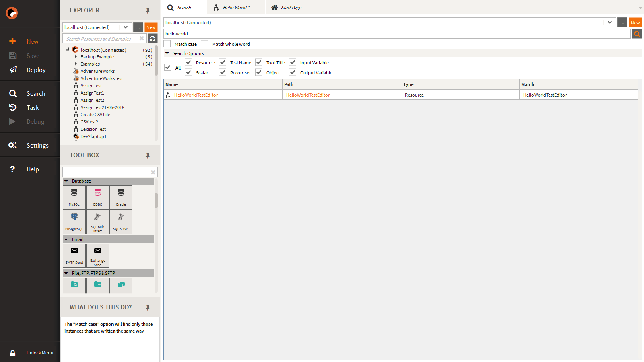This screenshot has height=362, width=644.
Task: Select the ODBC database tool
Action: point(97,197)
